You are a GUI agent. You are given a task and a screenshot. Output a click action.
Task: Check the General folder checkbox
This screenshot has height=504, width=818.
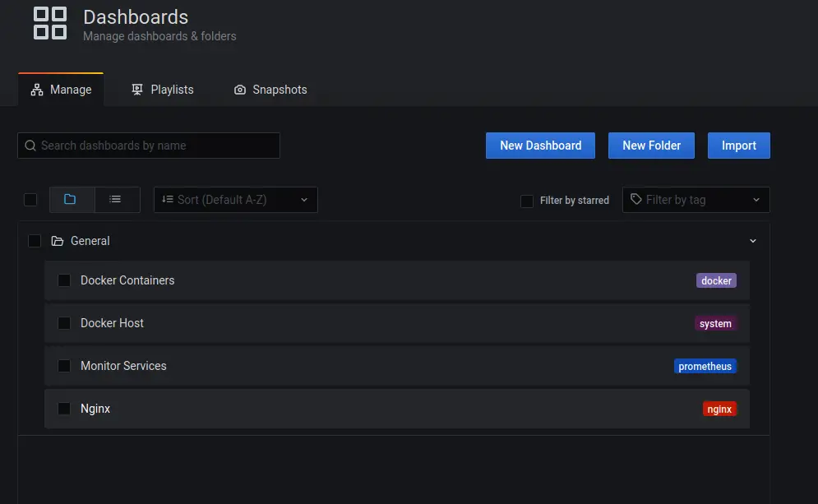point(35,241)
